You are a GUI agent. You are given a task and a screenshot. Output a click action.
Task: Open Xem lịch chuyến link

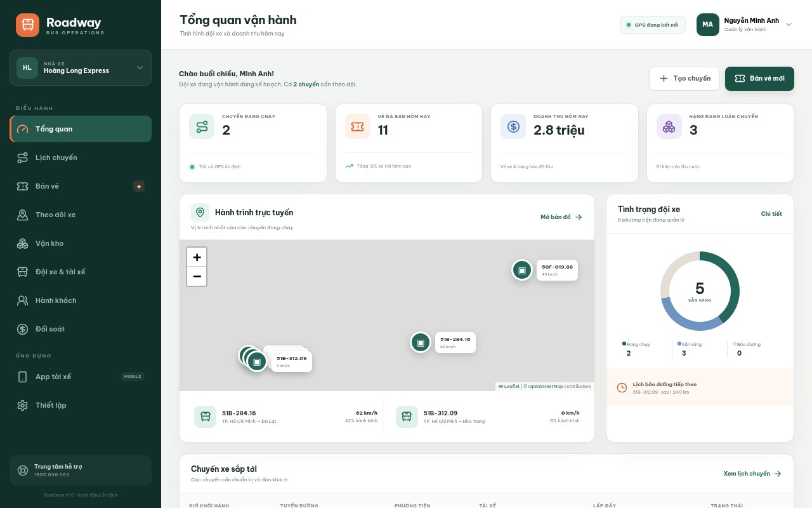tap(752, 474)
